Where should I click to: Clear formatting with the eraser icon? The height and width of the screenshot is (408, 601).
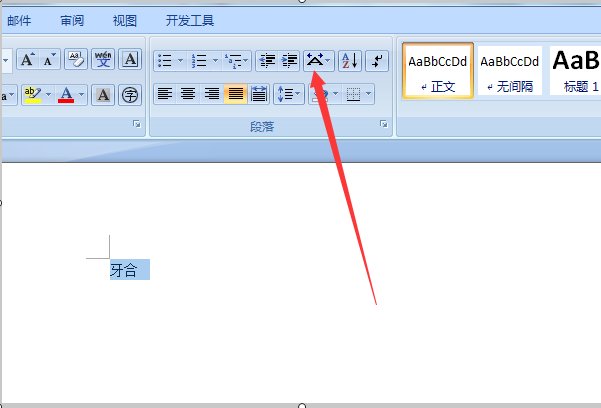tap(76, 59)
